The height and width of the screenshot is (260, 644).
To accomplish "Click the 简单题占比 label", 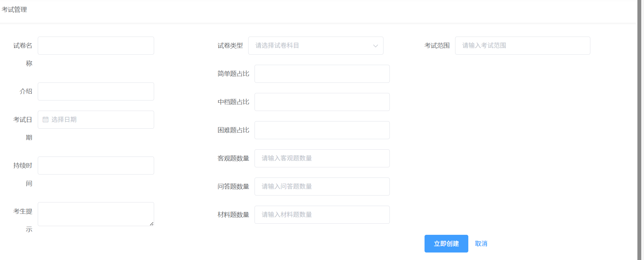I will pyautogui.click(x=233, y=74).
